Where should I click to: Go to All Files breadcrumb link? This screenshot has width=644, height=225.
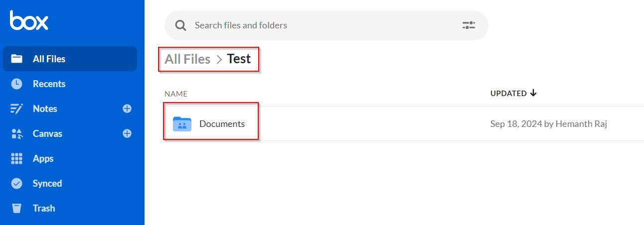187,59
